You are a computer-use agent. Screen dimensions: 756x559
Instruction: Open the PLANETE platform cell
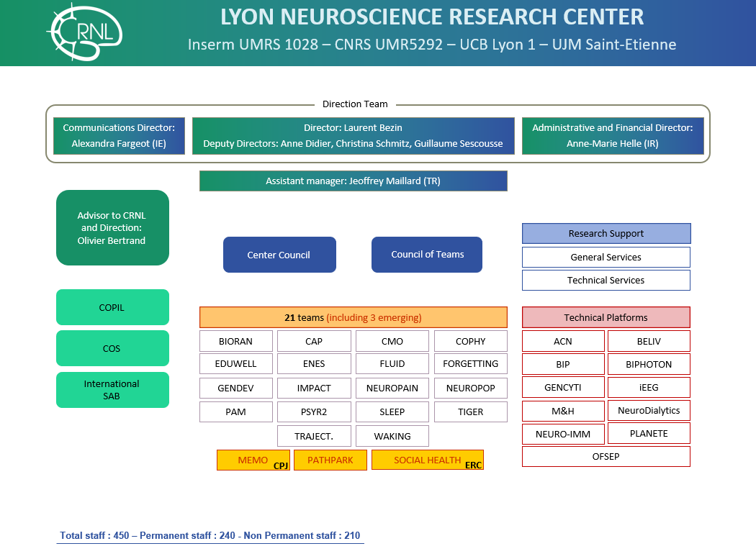[649, 433]
